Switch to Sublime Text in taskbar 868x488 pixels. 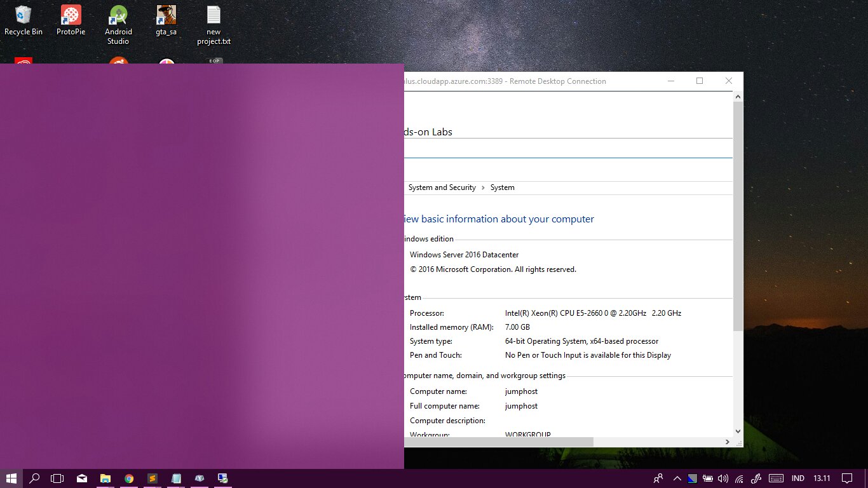click(153, 478)
